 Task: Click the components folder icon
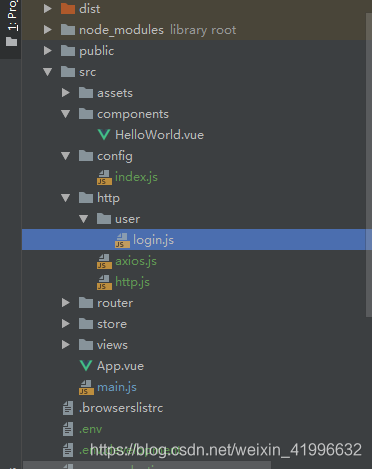click(86, 114)
